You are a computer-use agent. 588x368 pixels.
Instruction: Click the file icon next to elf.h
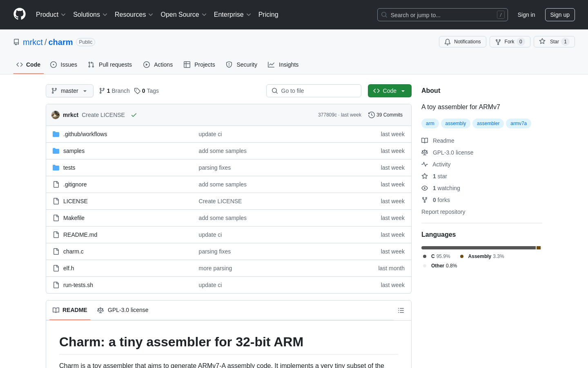(56, 268)
